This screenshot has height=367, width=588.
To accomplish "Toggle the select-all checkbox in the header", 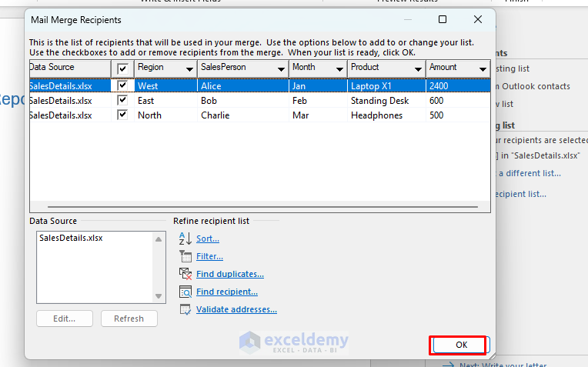I will tap(122, 68).
